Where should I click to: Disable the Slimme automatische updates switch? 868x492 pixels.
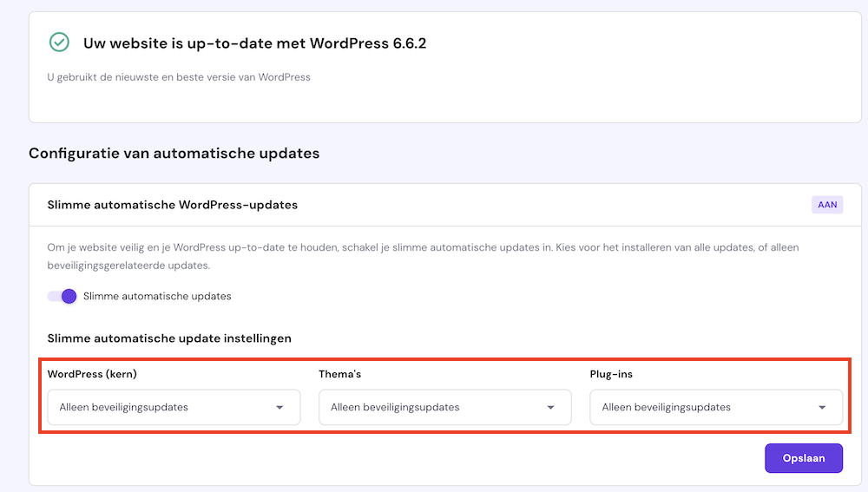pyautogui.click(x=62, y=296)
